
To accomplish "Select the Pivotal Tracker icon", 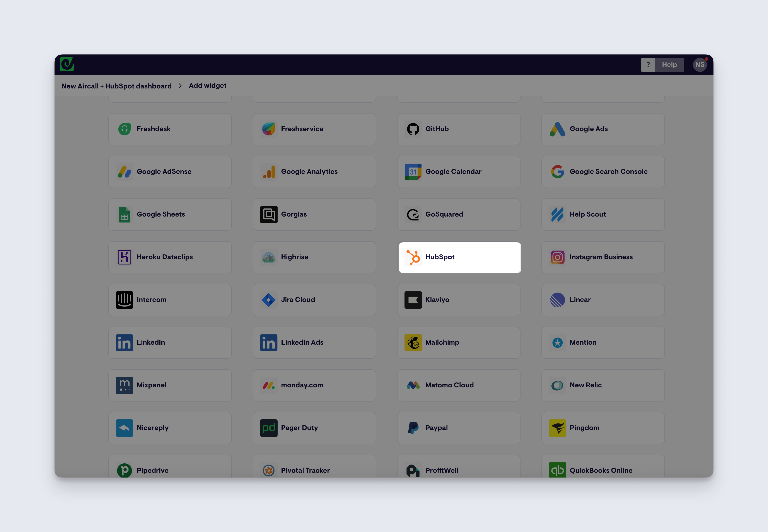I will click(x=269, y=470).
